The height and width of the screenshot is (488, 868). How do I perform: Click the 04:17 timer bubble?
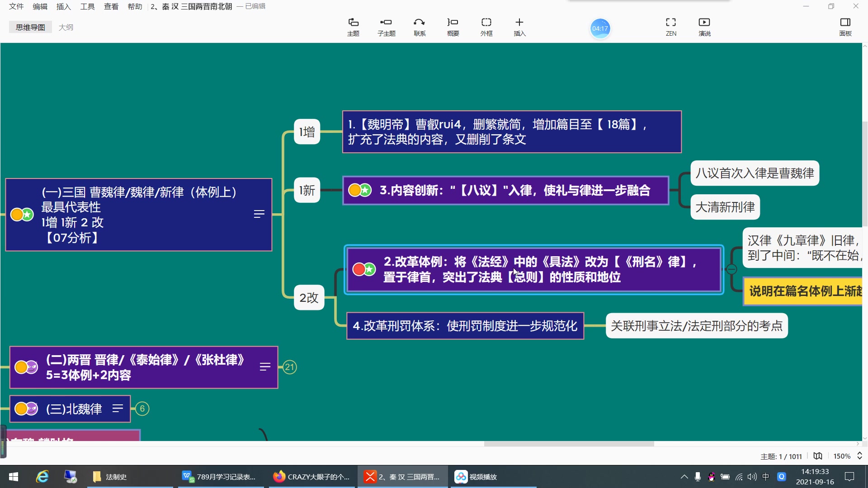600,28
